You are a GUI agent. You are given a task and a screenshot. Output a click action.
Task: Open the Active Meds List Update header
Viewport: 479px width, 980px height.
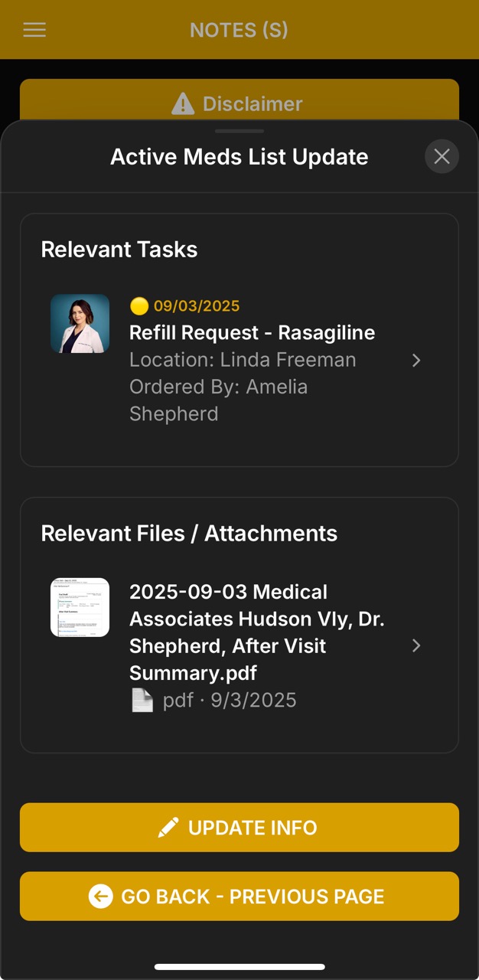point(239,156)
